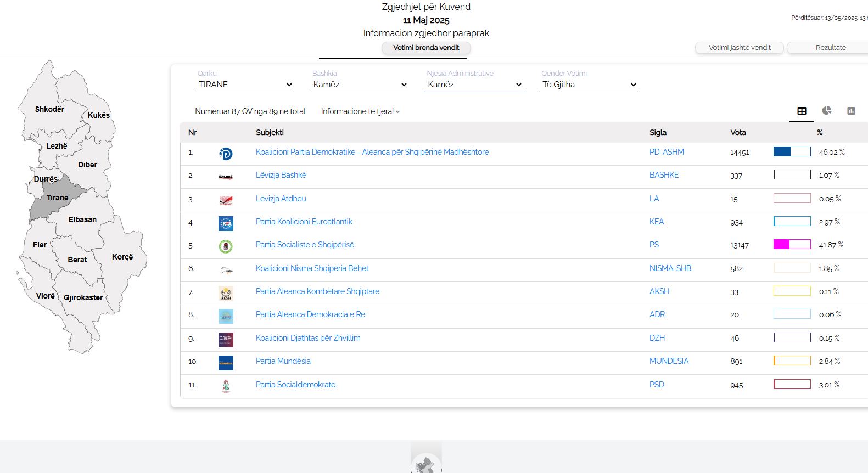The width and height of the screenshot is (868, 473).
Task: Click the Partia Socialiste logo icon
Action: pos(226,246)
